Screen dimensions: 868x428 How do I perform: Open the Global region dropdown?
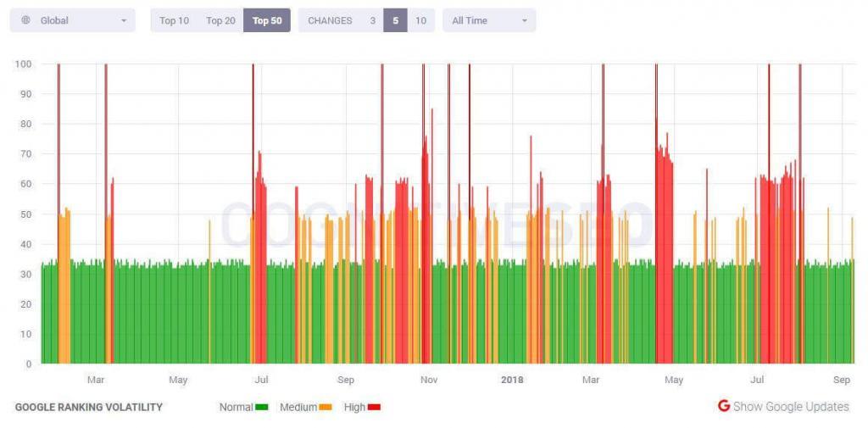click(73, 20)
